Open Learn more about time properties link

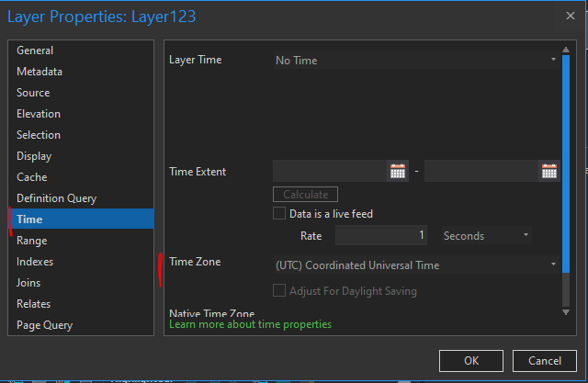pos(250,324)
